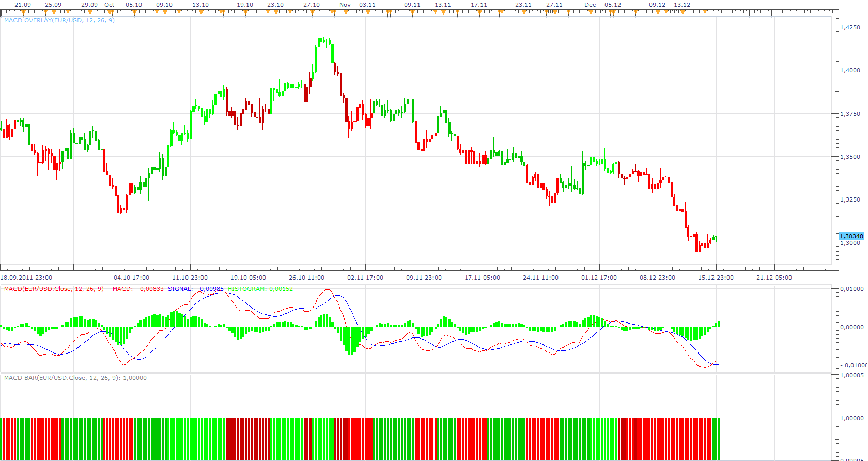
Task: Click the 26.10 11:00 time axis label
Action: tap(307, 278)
